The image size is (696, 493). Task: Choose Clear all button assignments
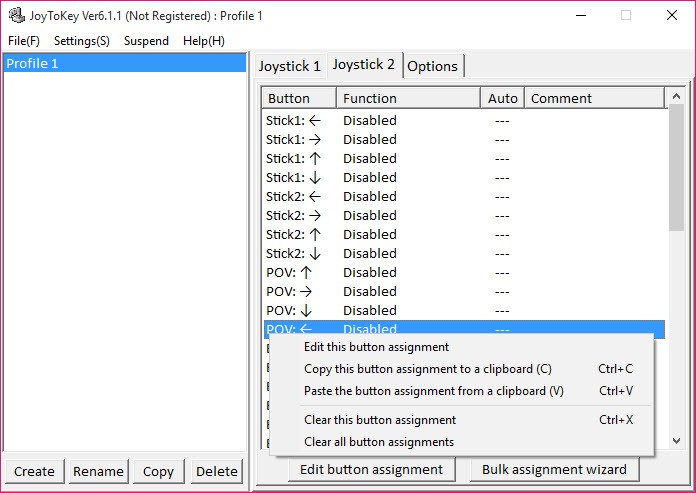tap(379, 442)
